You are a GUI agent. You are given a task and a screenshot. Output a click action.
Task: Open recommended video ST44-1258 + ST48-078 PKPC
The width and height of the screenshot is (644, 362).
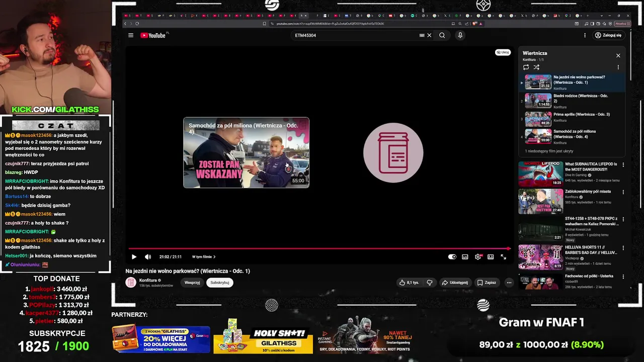pos(569,229)
